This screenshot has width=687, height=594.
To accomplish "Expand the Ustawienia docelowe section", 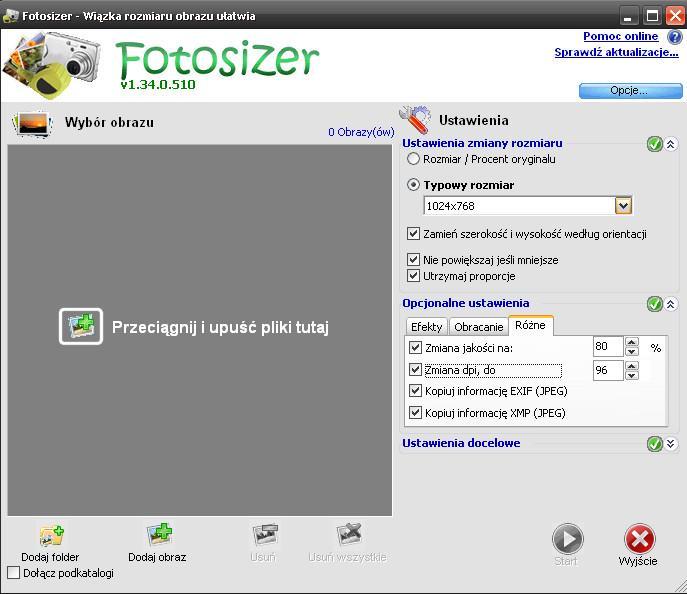I will click(x=670, y=444).
